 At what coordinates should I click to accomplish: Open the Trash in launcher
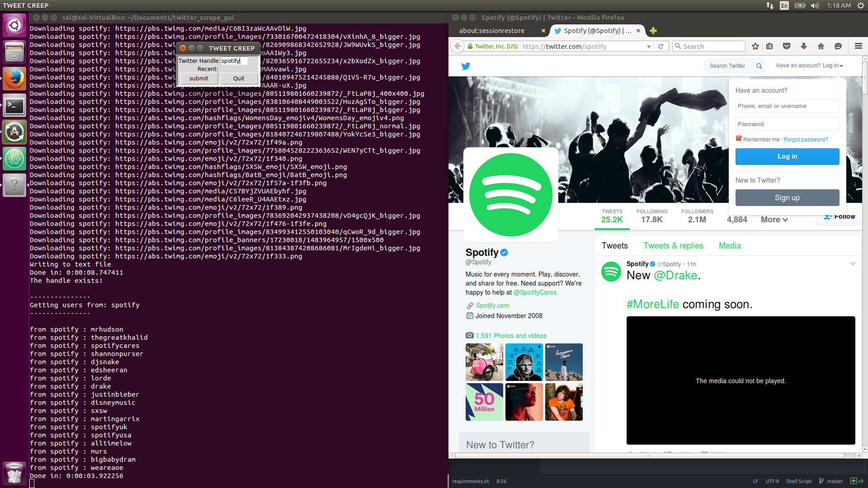tap(14, 473)
